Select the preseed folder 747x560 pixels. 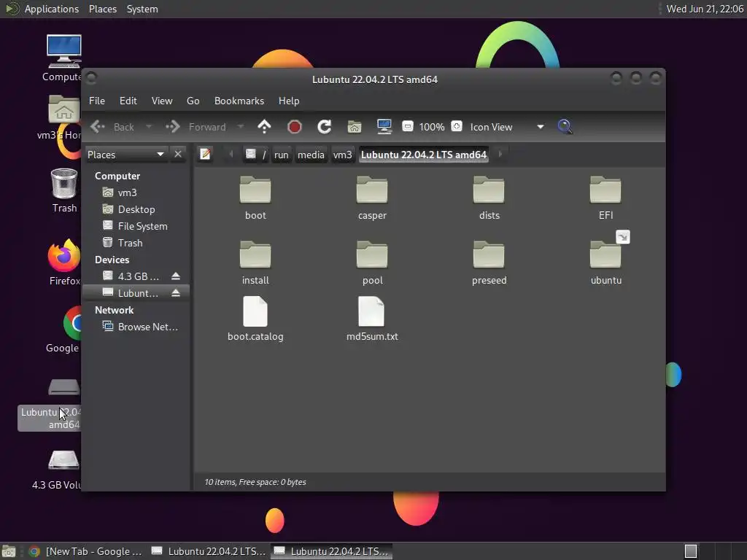tap(489, 262)
